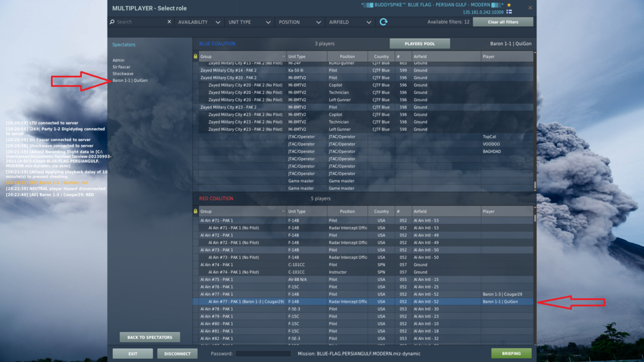Viewport: 644px width, 362px height.
Task: Select spectator Admin
Action: [118, 60]
